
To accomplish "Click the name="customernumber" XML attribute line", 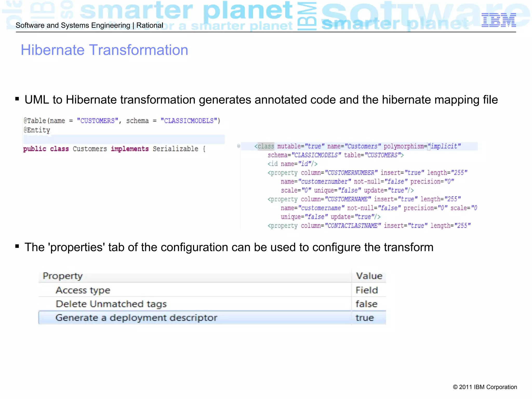I will point(367,182).
